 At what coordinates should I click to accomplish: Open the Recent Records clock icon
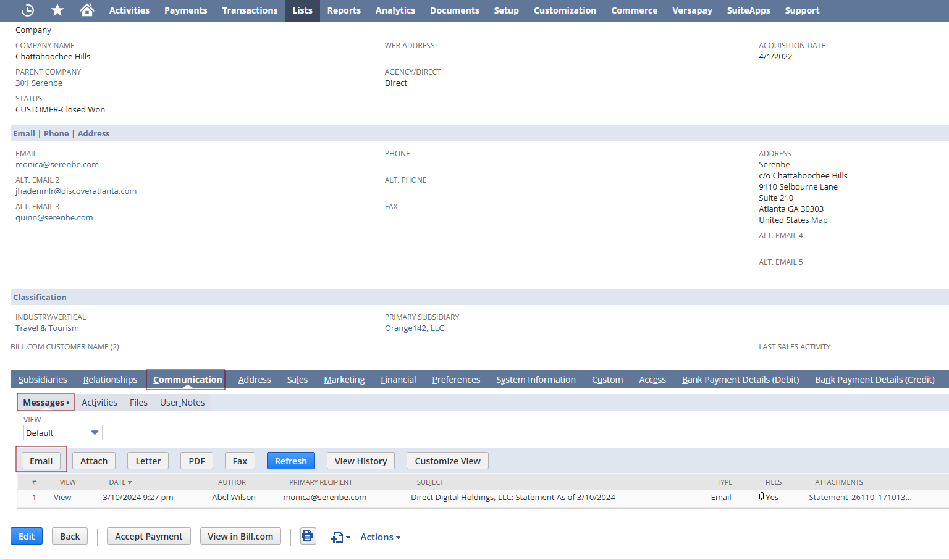click(x=28, y=10)
